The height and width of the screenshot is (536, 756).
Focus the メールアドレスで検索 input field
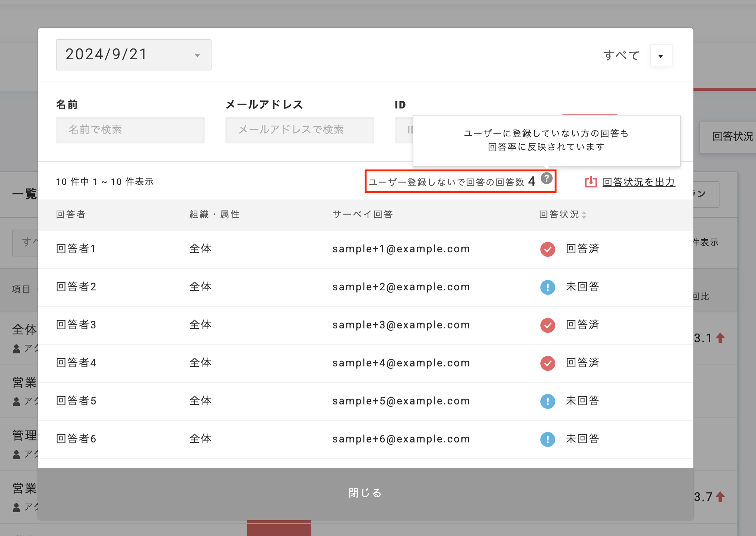(x=299, y=130)
